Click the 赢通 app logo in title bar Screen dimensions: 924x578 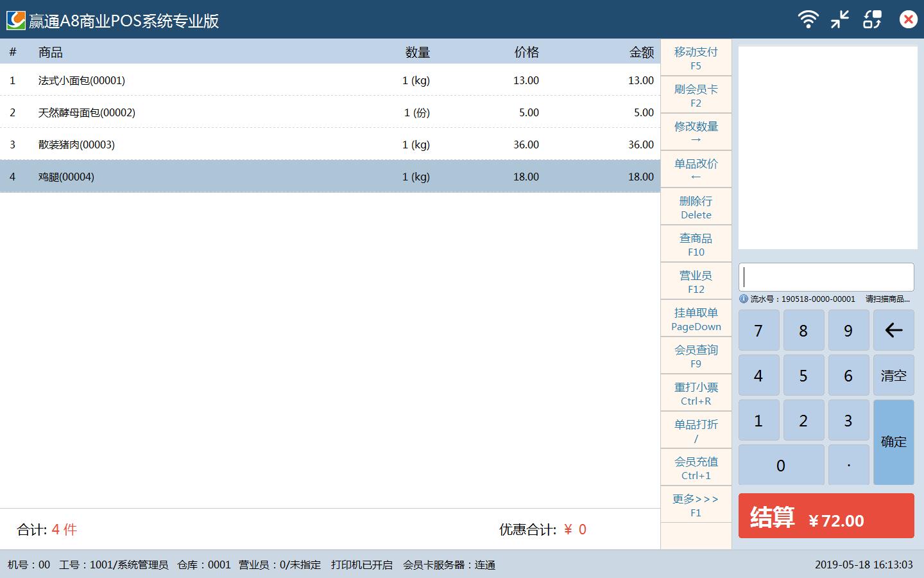pos(15,20)
